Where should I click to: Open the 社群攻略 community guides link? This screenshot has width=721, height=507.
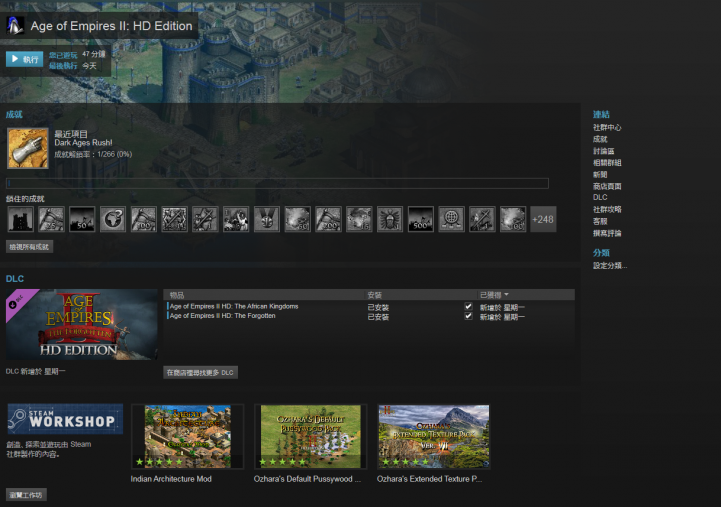coord(607,209)
